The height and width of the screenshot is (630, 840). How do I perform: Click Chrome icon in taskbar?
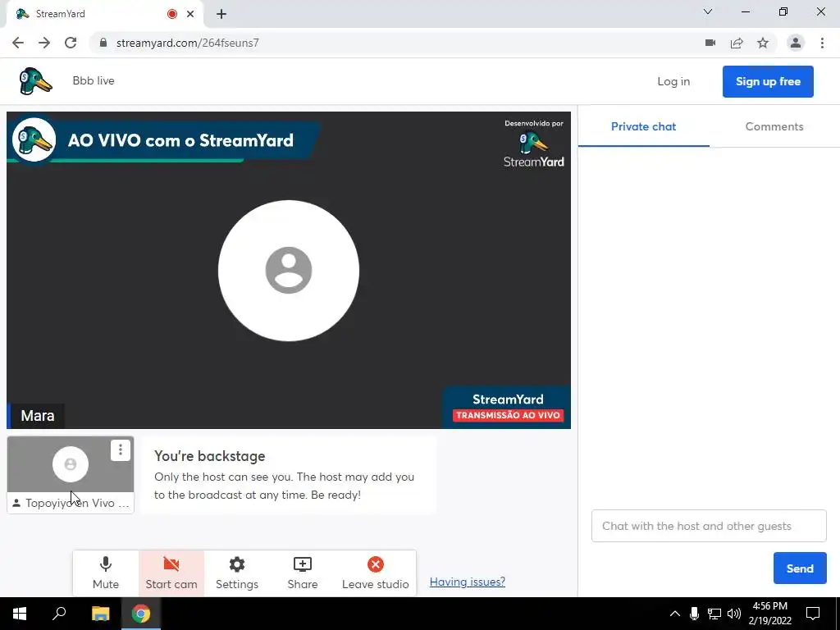tap(141, 614)
